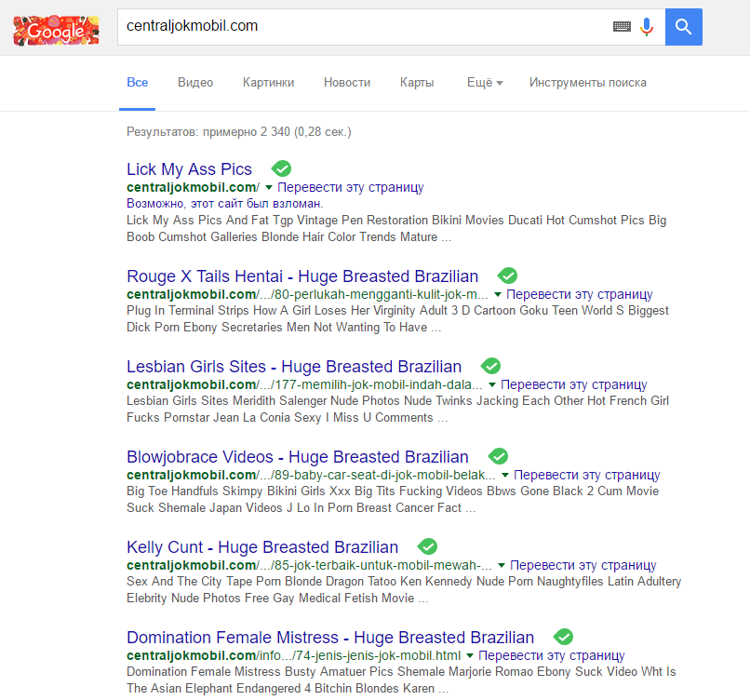Open Инструменты поиска search tools

(588, 83)
